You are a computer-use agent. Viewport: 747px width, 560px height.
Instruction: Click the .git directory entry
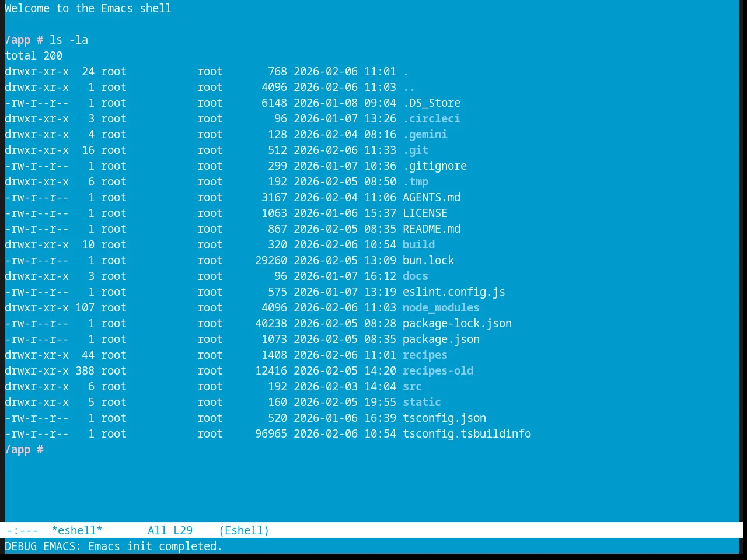pos(416,150)
